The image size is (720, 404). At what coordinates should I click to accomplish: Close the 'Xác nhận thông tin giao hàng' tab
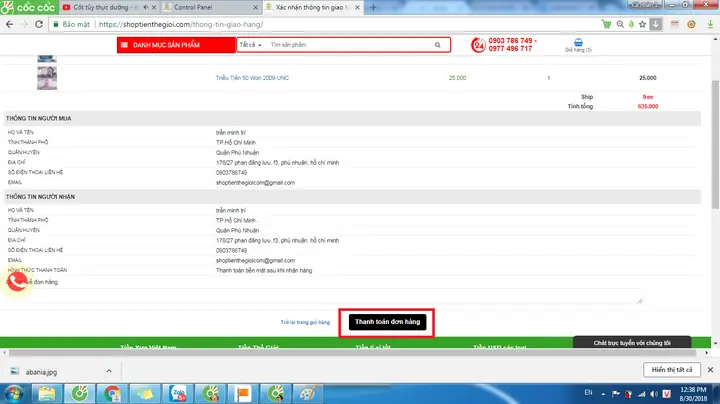357,7
